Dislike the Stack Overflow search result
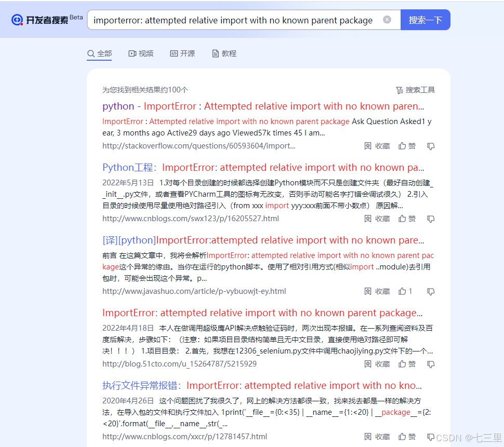The height and width of the screenshot is (447, 504). [x=431, y=146]
